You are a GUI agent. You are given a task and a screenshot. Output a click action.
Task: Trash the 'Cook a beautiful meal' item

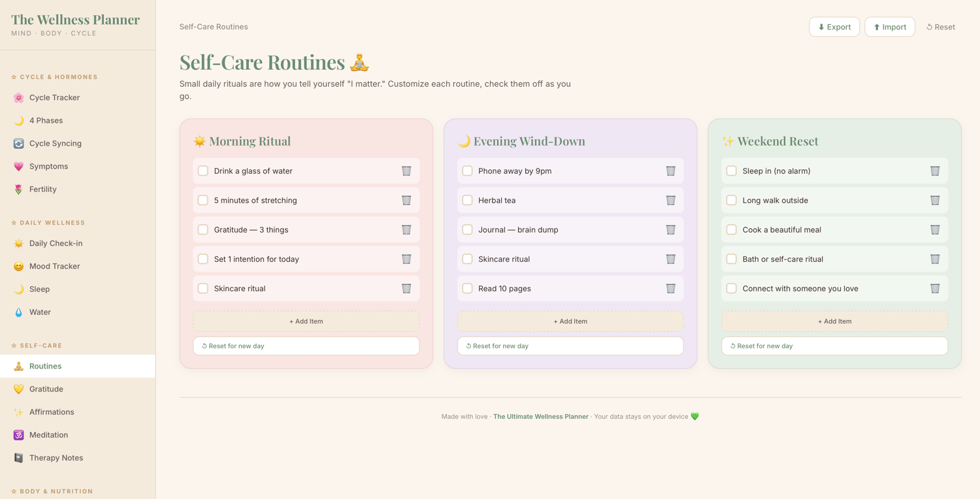click(935, 230)
